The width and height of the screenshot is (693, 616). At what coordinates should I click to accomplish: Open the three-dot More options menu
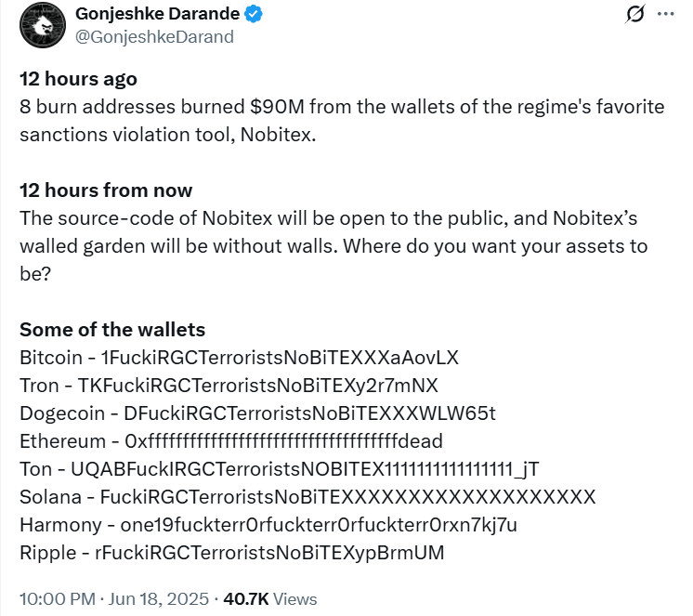click(x=665, y=15)
